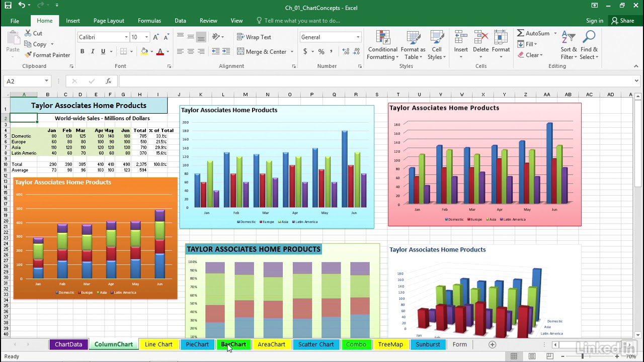Open the File menu
The width and height of the screenshot is (644, 362).
pyautogui.click(x=15, y=21)
